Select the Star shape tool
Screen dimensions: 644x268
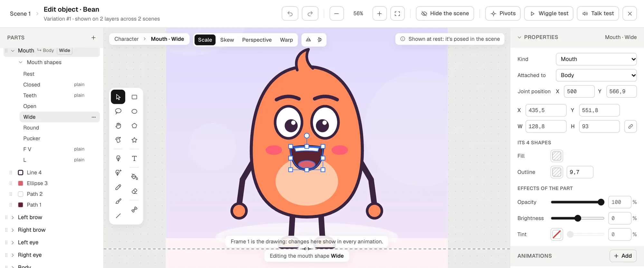pyautogui.click(x=134, y=140)
